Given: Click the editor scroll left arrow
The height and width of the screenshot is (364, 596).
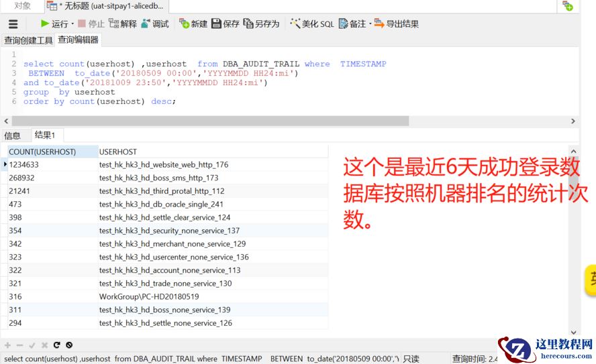Looking at the screenshot, I should tap(6, 121).
